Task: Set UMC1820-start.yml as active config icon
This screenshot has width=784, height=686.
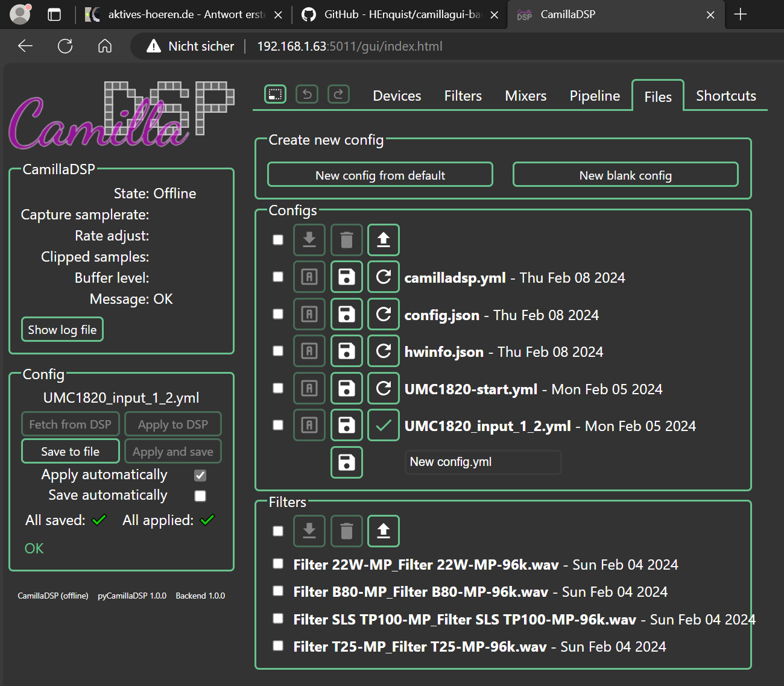Action: click(x=309, y=388)
